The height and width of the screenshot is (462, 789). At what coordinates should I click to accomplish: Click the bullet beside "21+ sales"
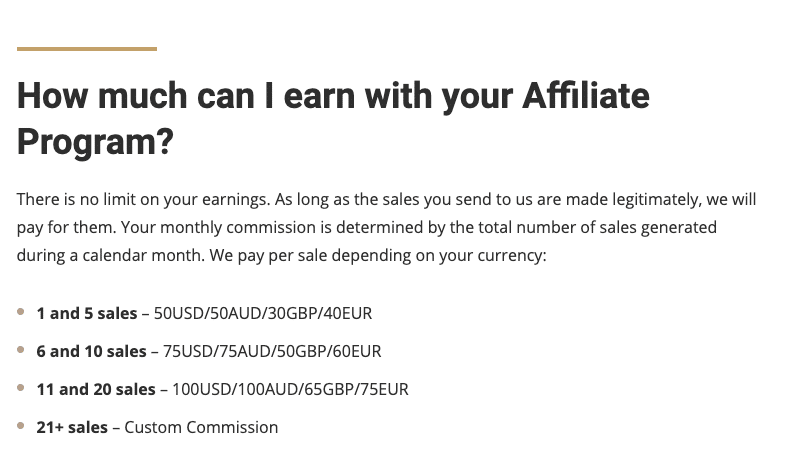pos(21,427)
